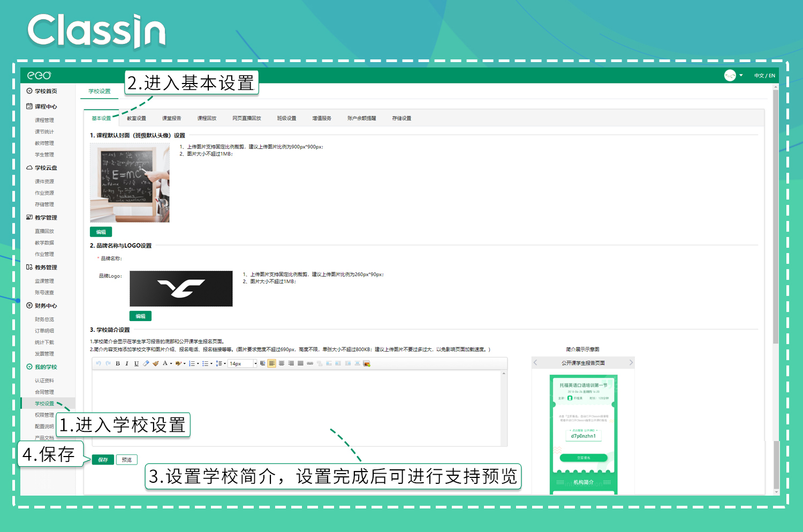Switch to the 课堂报告 tab

pos(172,118)
